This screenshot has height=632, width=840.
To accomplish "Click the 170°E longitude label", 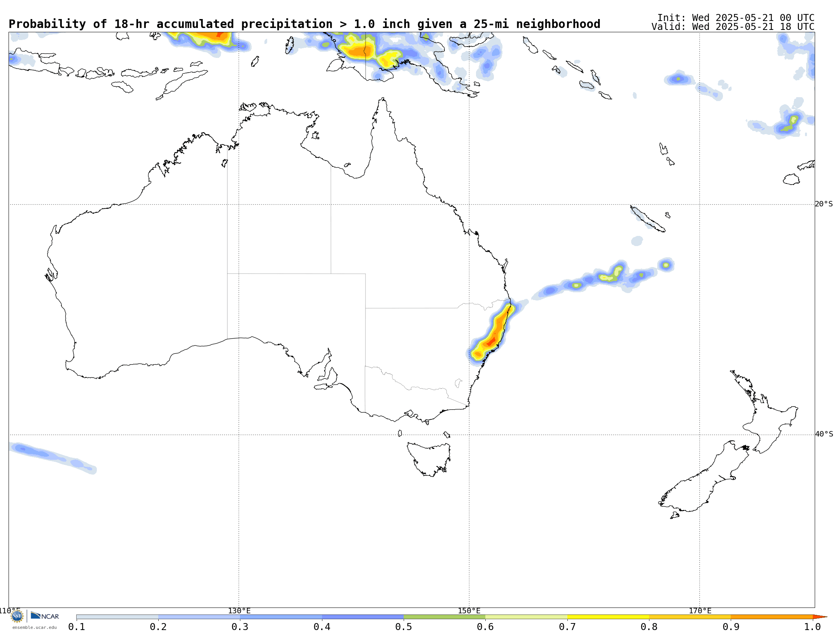I will (x=700, y=611).
